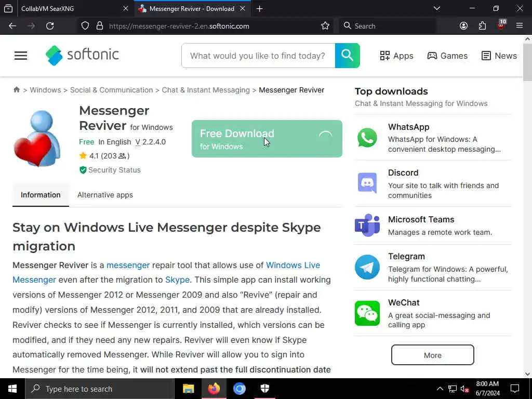Show hidden system tray icons

(x=440, y=389)
